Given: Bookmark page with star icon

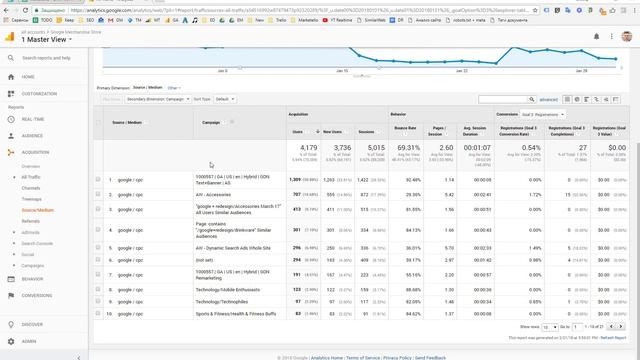Looking at the screenshot, I should (x=535, y=10).
